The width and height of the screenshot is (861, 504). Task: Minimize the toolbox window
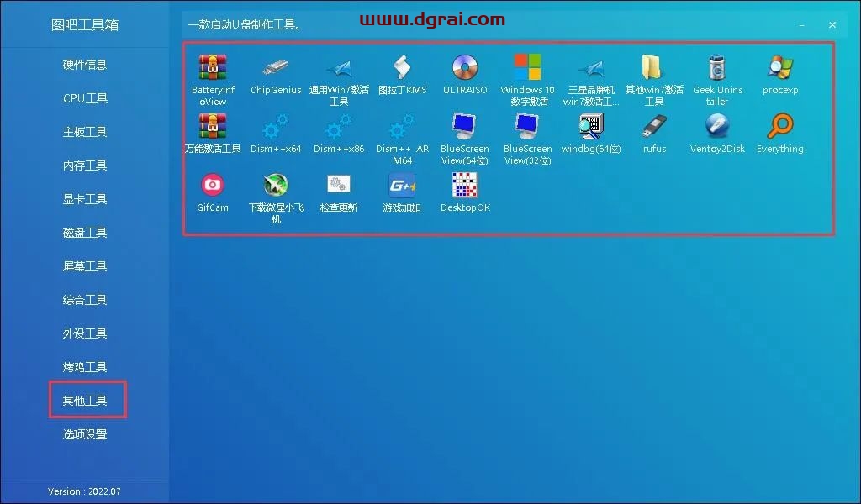pos(802,25)
